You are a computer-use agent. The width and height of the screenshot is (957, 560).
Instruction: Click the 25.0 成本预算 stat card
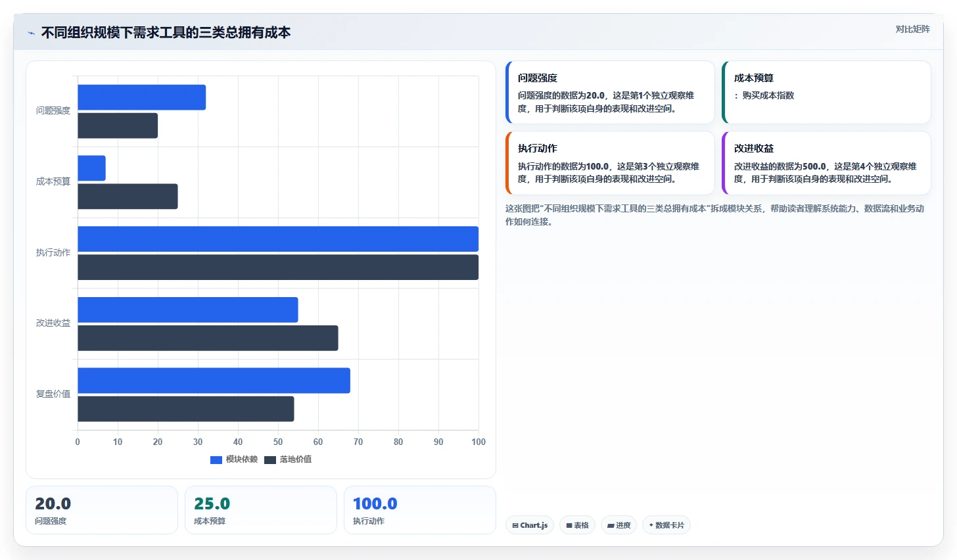click(x=261, y=510)
